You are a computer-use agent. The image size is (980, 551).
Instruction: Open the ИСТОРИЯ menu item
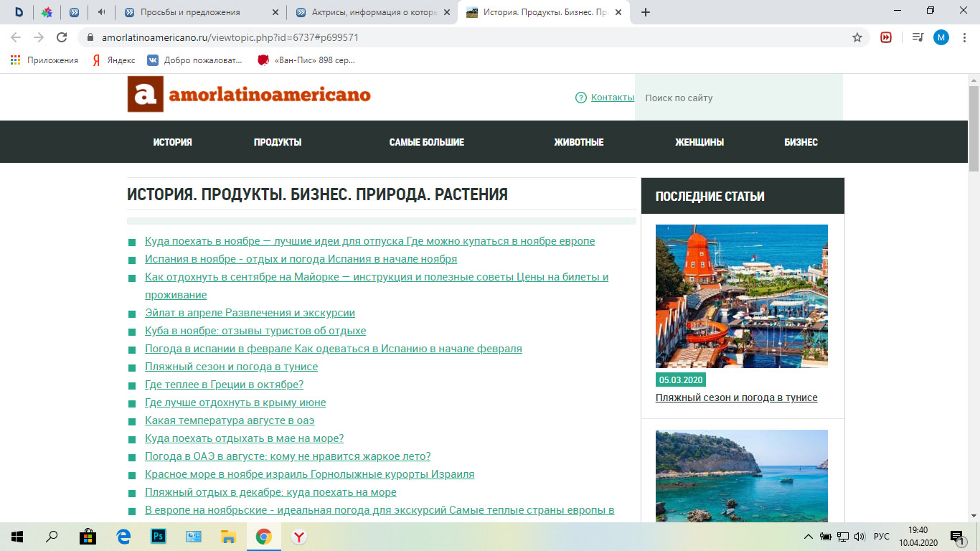point(173,142)
